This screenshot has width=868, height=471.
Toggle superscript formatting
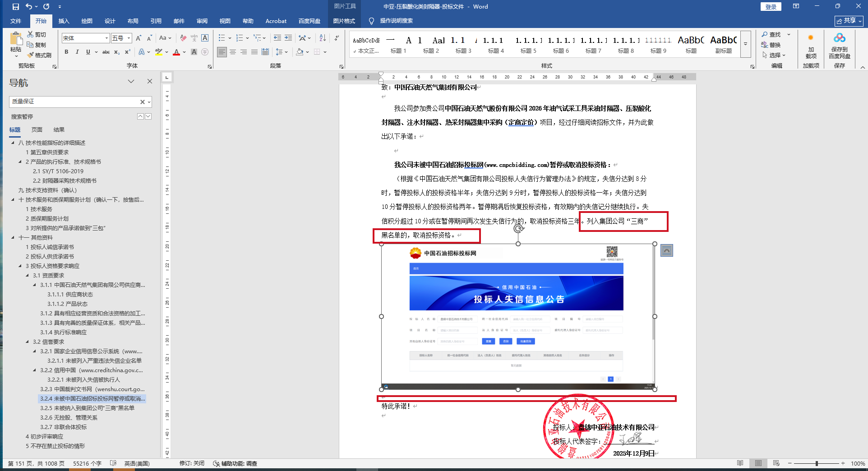pos(128,52)
